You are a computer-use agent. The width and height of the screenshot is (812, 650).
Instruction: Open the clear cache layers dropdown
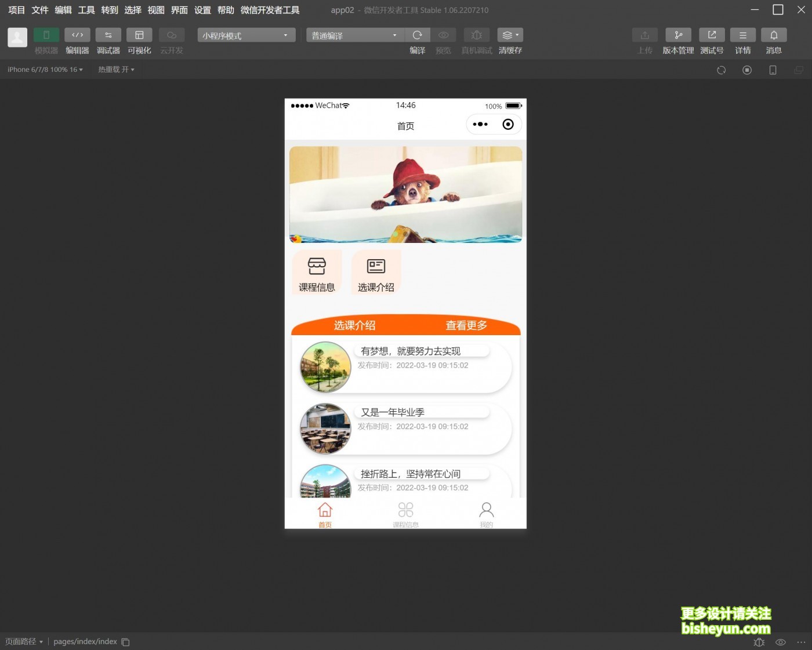click(x=510, y=35)
